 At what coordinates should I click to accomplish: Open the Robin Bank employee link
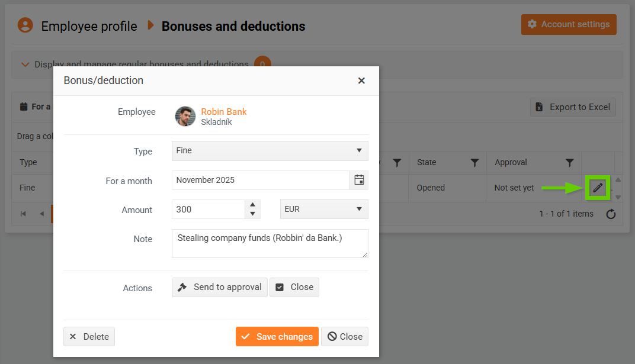click(x=223, y=111)
